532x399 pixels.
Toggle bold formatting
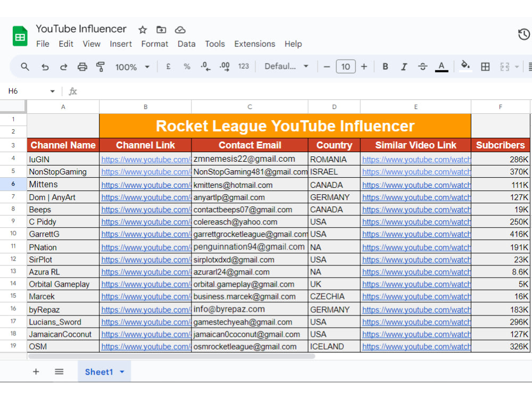click(385, 66)
